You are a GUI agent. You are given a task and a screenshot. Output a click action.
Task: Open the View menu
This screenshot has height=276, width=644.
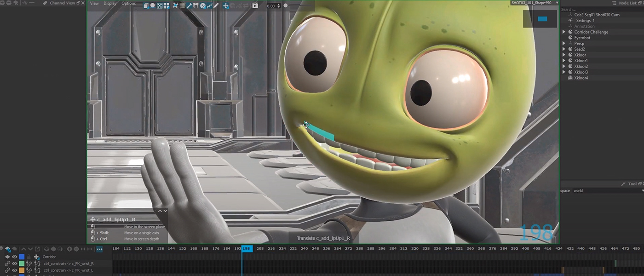pyautogui.click(x=94, y=3)
